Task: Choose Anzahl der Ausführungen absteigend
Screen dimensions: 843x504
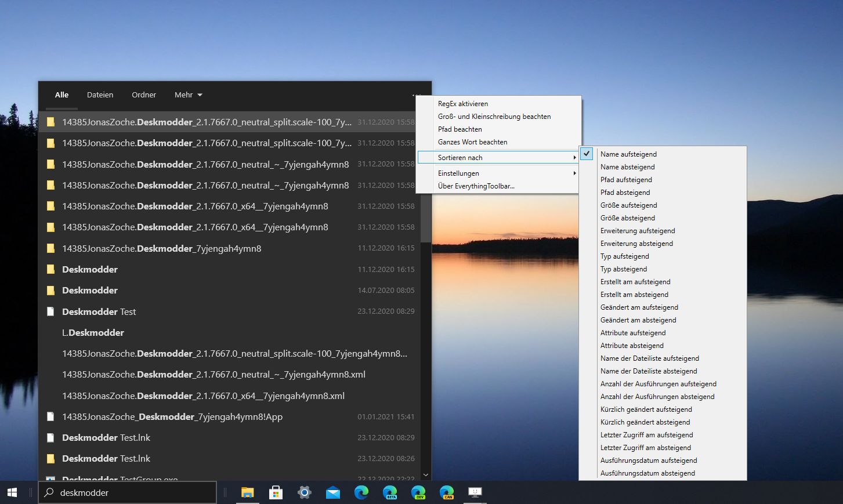Action: [x=663, y=397]
